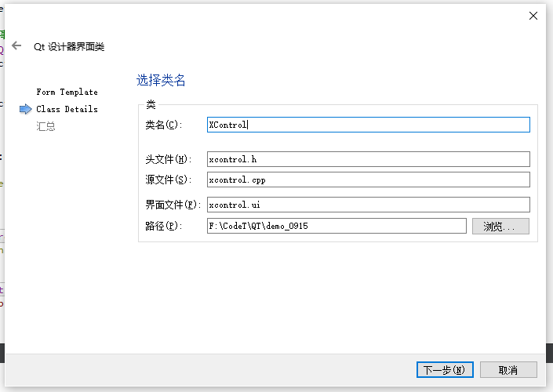
Task: Click the UI file field xcontrol.ui
Action: tap(368, 205)
